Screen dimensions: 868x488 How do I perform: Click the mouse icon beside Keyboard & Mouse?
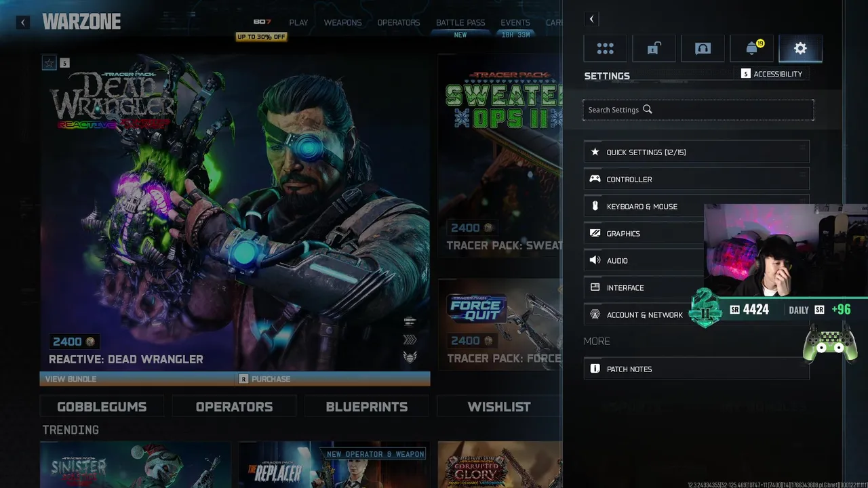(x=595, y=206)
